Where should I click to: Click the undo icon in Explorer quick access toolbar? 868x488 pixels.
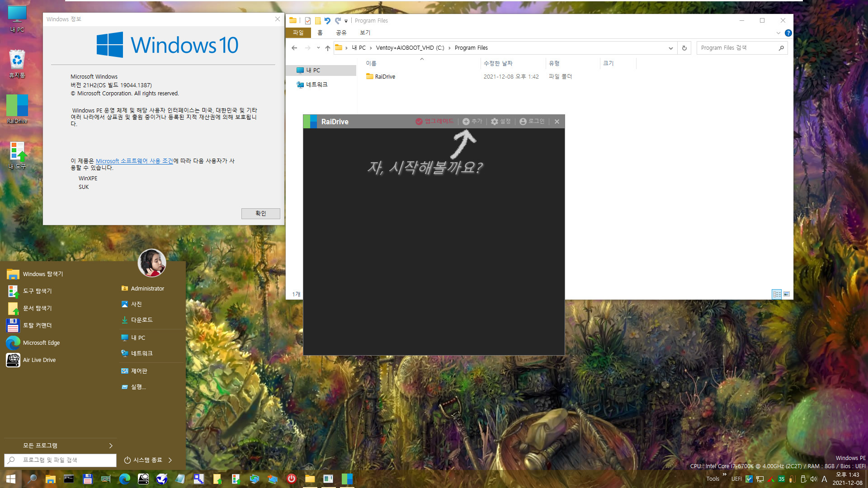[x=327, y=21]
